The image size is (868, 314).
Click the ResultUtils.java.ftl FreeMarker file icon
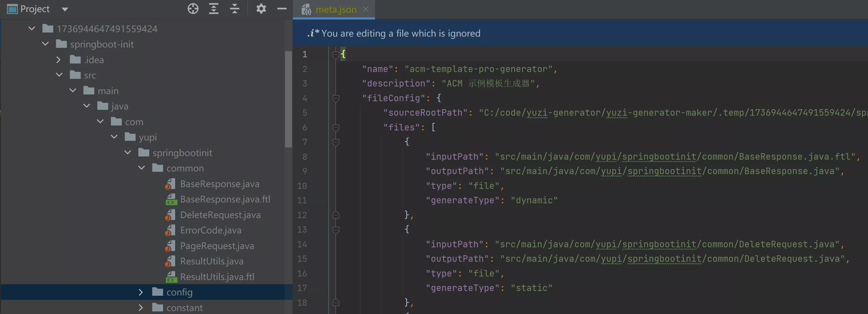171,277
